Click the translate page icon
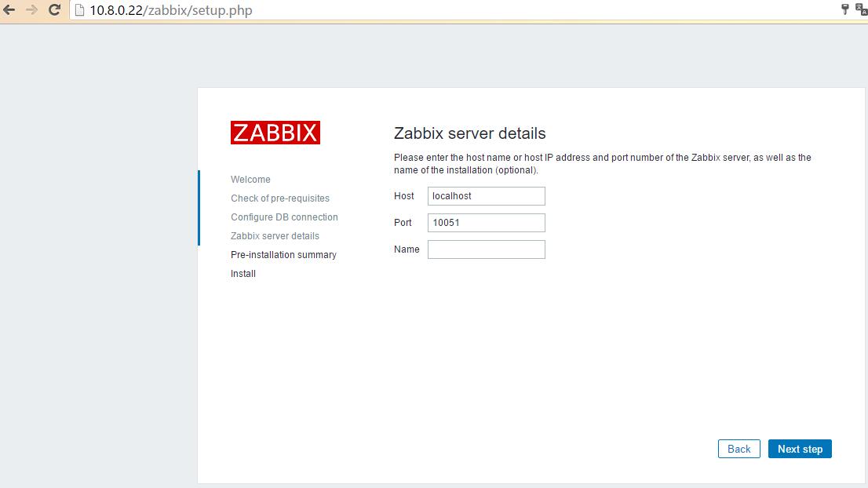The image size is (868, 488). pyautogui.click(x=862, y=9)
